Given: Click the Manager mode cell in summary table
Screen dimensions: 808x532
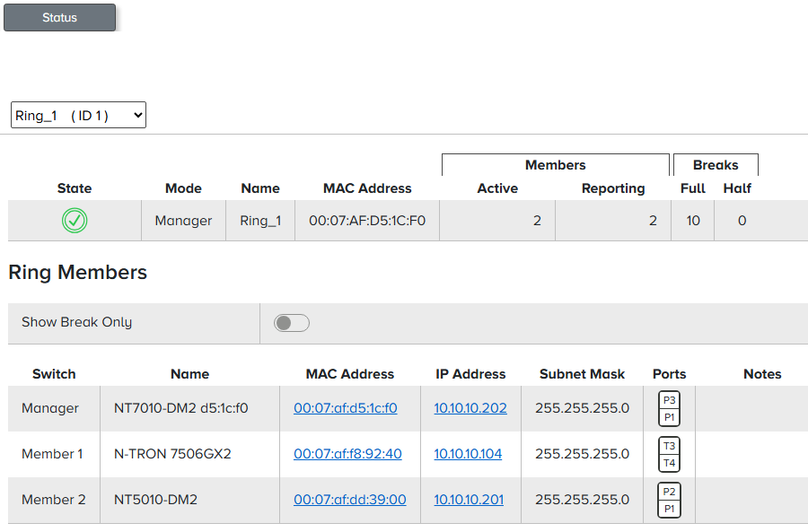Looking at the screenshot, I should point(183,221).
